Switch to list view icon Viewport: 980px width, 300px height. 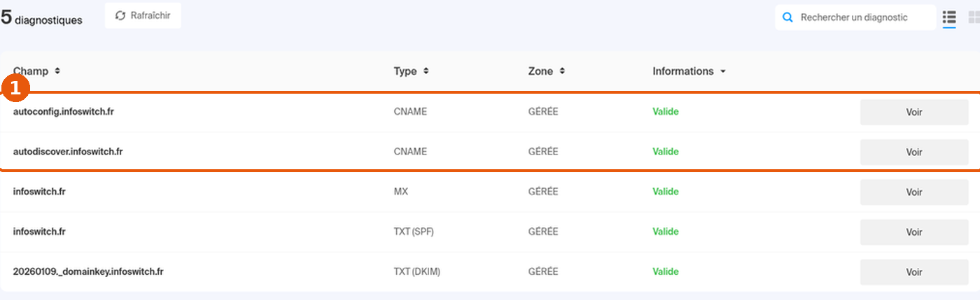(x=949, y=17)
